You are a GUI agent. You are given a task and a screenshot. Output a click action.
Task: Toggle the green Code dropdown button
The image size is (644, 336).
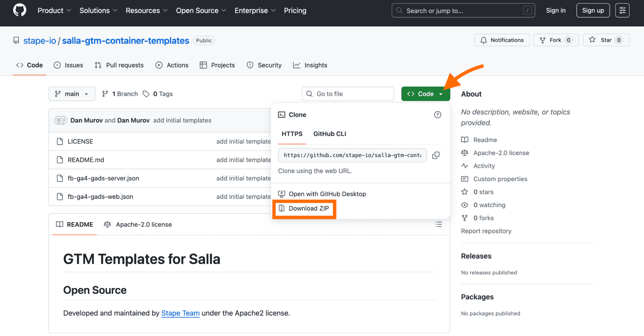click(x=425, y=94)
